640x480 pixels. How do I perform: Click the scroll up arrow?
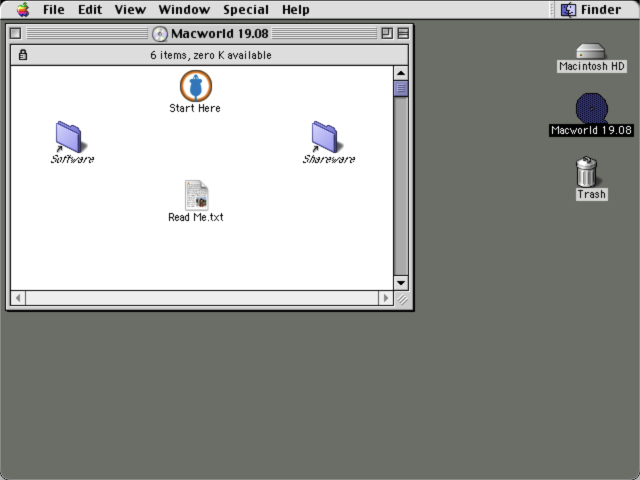[401, 73]
